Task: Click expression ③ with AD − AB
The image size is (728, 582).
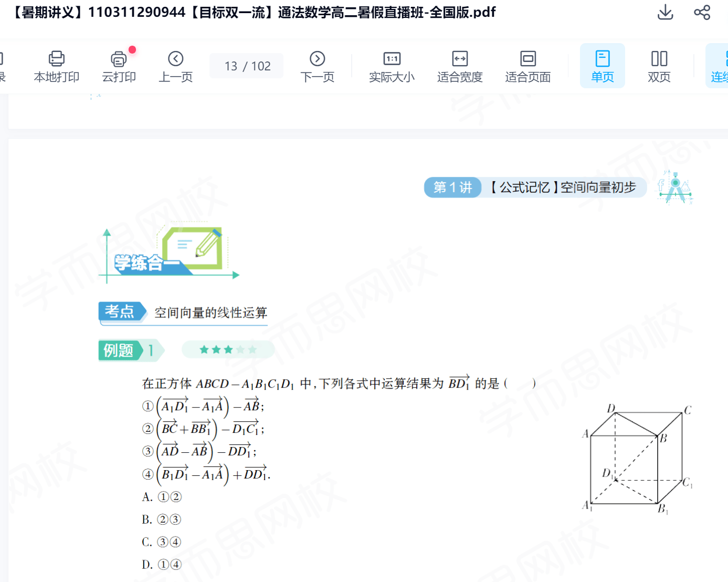Action: [x=199, y=451]
